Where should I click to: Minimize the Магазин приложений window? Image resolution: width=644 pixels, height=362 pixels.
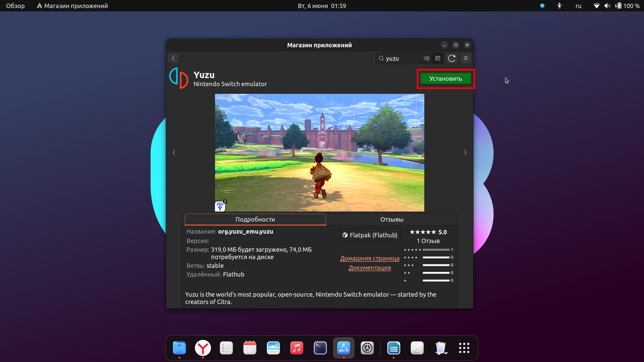point(444,45)
